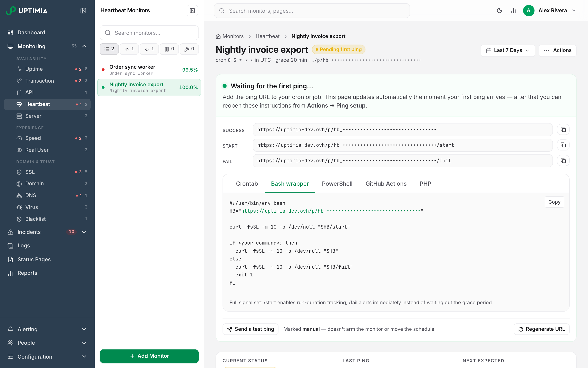This screenshot has height=368, width=588.
Task: Click the Alex Rivera avatar
Action: click(528, 10)
